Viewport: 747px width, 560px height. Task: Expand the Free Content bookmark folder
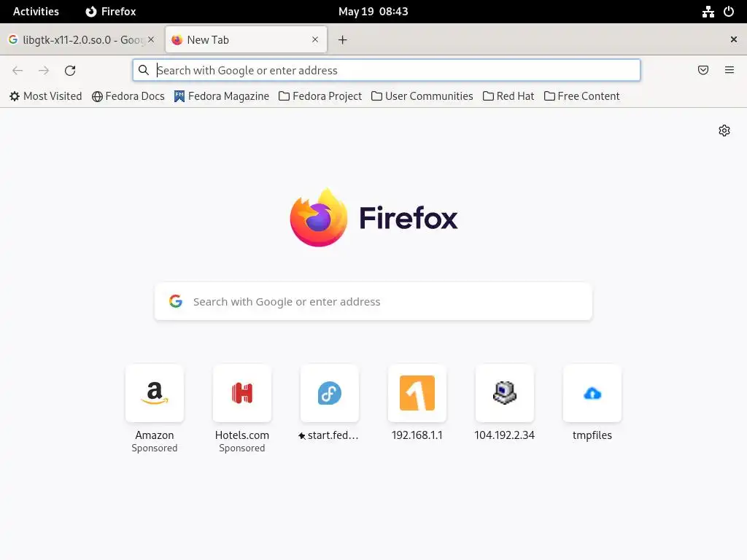pos(581,96)
